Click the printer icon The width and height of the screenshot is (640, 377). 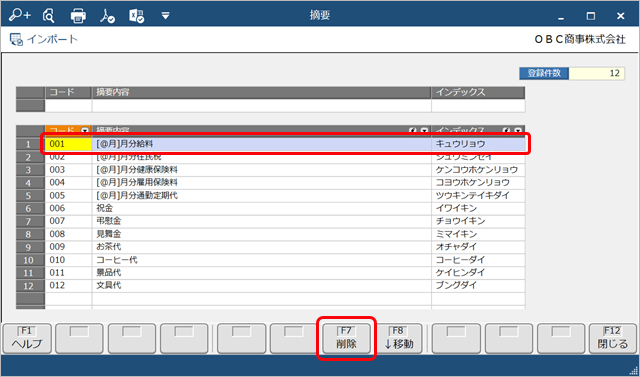(78, 16)
